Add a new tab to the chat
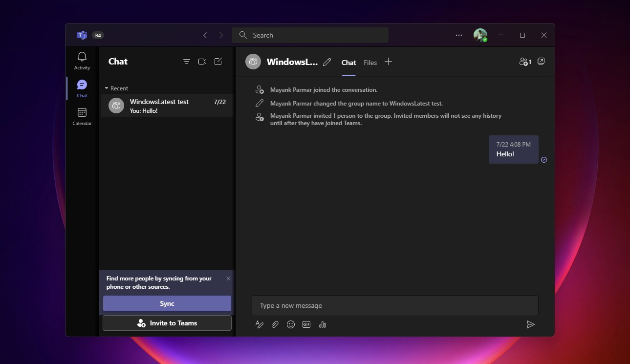 tap(388, 62)
